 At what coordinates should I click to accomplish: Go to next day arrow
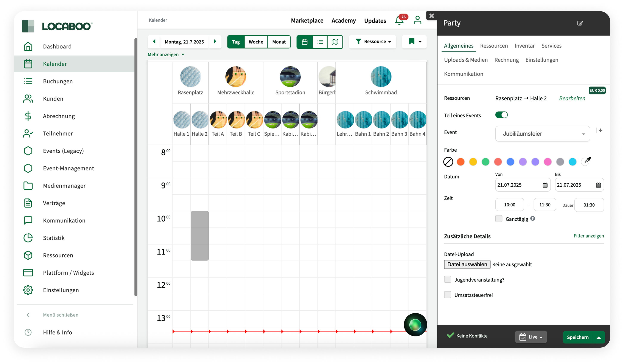point(215,42)
